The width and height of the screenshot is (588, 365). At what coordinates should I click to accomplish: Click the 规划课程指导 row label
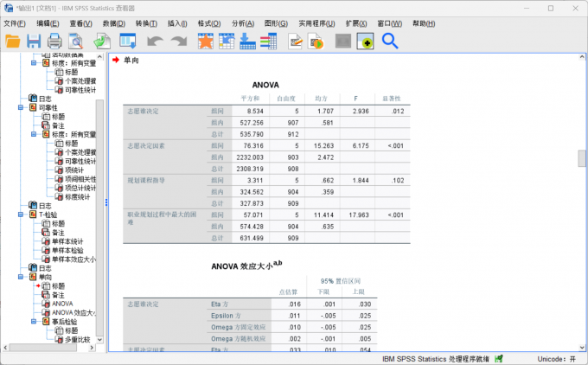point(146,181)
